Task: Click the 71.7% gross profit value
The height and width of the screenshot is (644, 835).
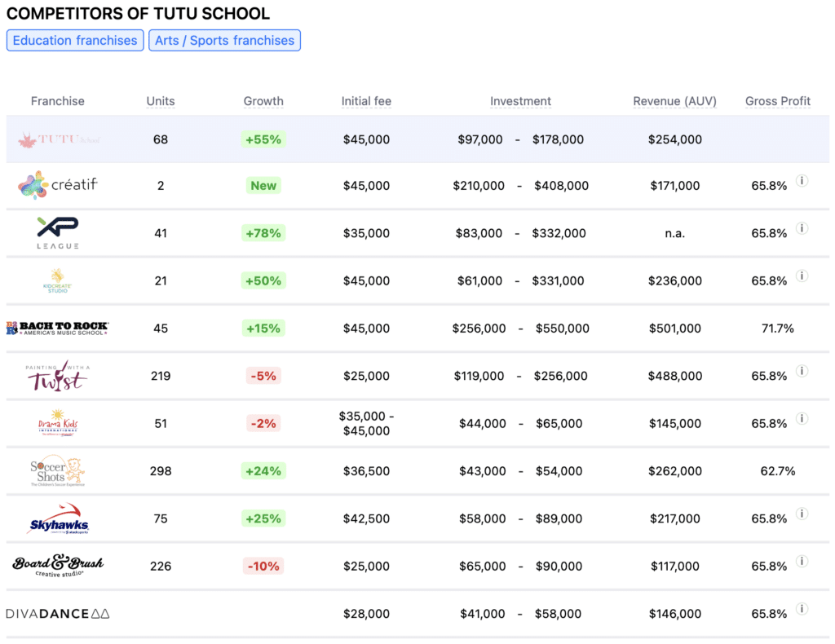Action: point(777,329)
